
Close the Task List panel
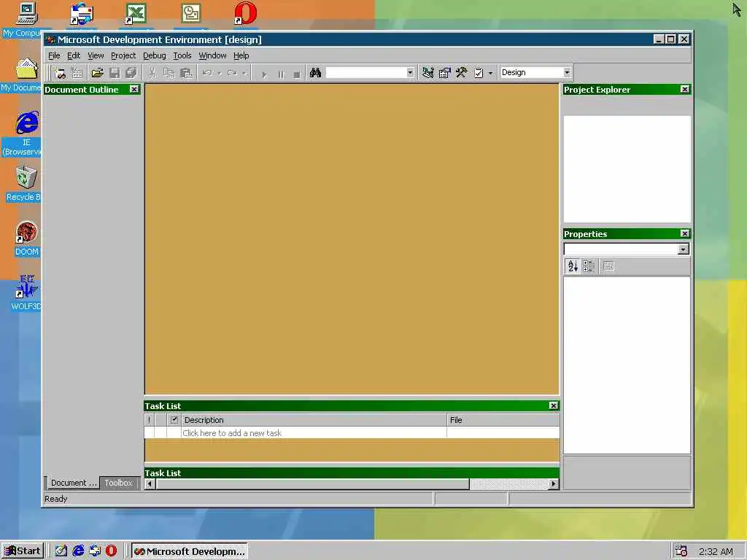click(x=553, y=405)
